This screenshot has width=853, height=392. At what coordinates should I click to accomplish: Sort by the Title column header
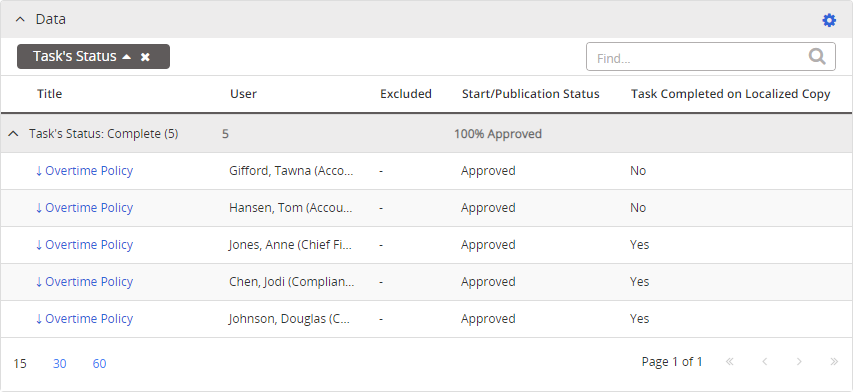[50, 94]
